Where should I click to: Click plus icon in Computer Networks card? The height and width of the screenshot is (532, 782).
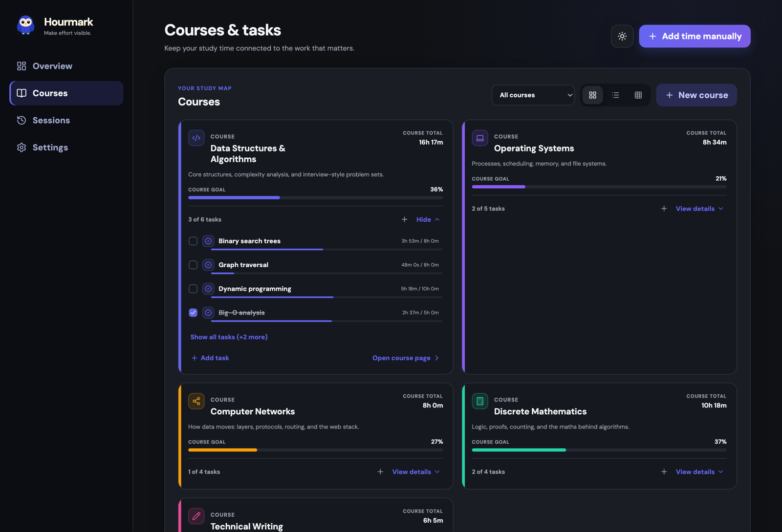point(380,472)
